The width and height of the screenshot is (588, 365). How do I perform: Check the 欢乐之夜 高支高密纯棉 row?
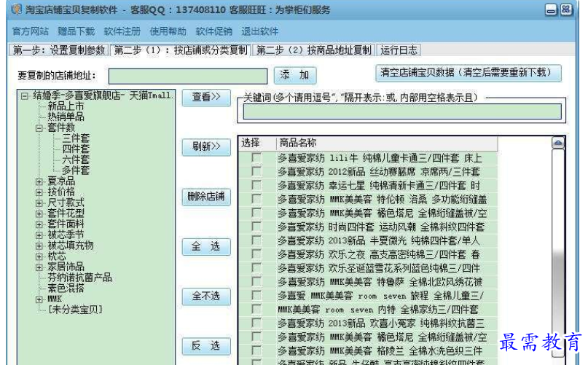[x=257, y=254]
